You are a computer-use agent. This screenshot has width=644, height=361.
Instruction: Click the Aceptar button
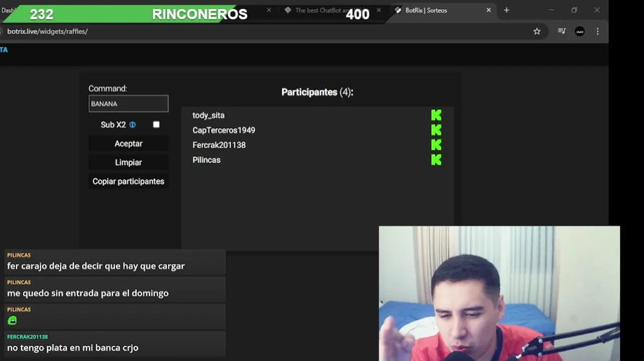click(x=128, y=143)
